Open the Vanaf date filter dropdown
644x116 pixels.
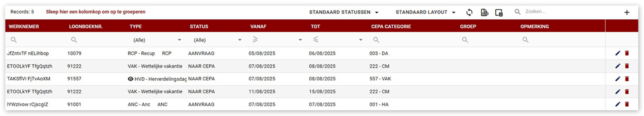(x=300, y=40)
